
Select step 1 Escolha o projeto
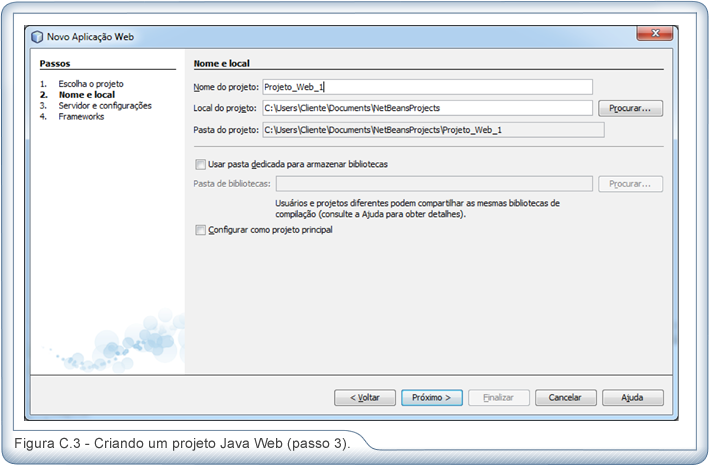click(x=91, y=84)
